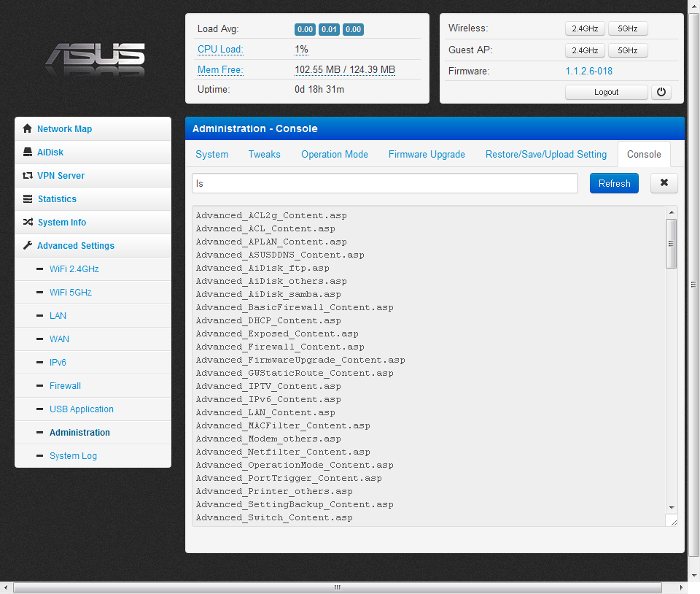Viewport: 700px width, 594px height.
Task: Click the console output resize handle
Action: (x=672, y=520)
